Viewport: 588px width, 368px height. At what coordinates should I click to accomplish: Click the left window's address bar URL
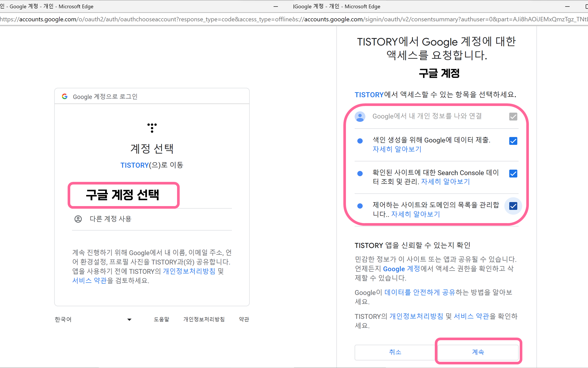[146, 19]
